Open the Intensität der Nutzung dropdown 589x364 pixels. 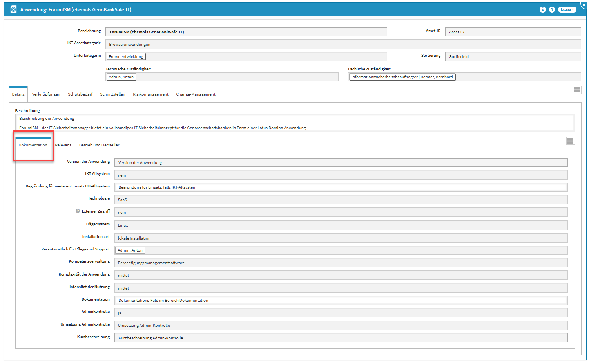(341, 288)
